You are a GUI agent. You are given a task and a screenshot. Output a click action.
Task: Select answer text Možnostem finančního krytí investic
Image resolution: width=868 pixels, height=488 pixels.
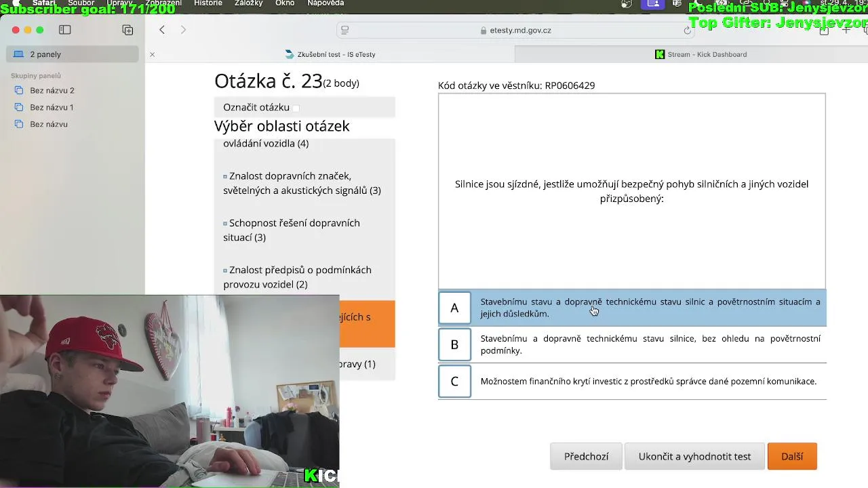[648, 381]
